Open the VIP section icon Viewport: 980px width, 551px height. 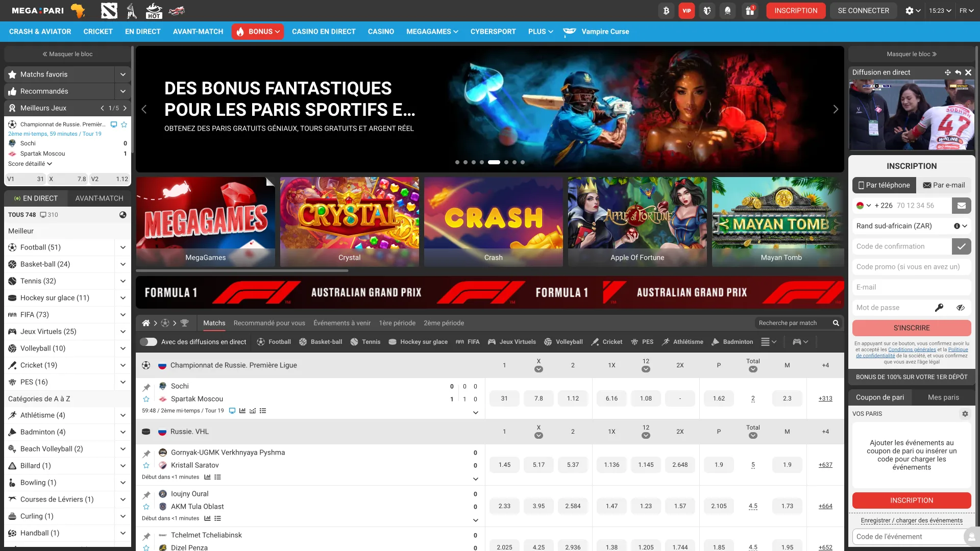[687, 10]
